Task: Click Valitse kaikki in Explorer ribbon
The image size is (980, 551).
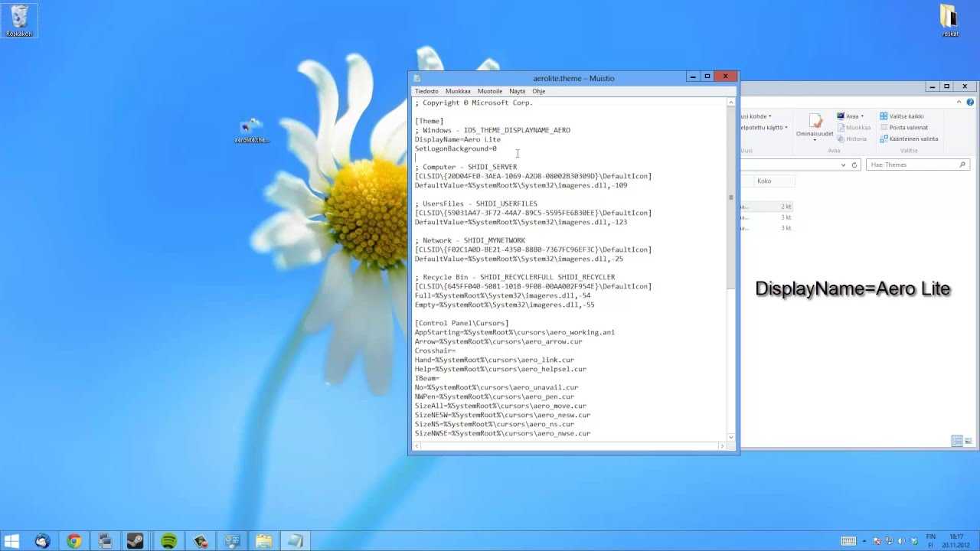Action: pyautogui.click(x=902, y=116)
